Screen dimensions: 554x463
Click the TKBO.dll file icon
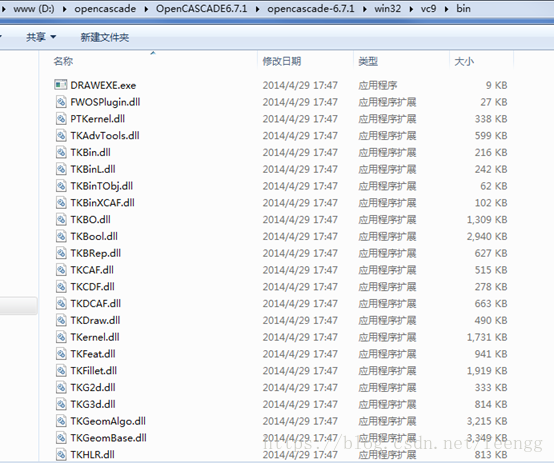pos(61,219)
